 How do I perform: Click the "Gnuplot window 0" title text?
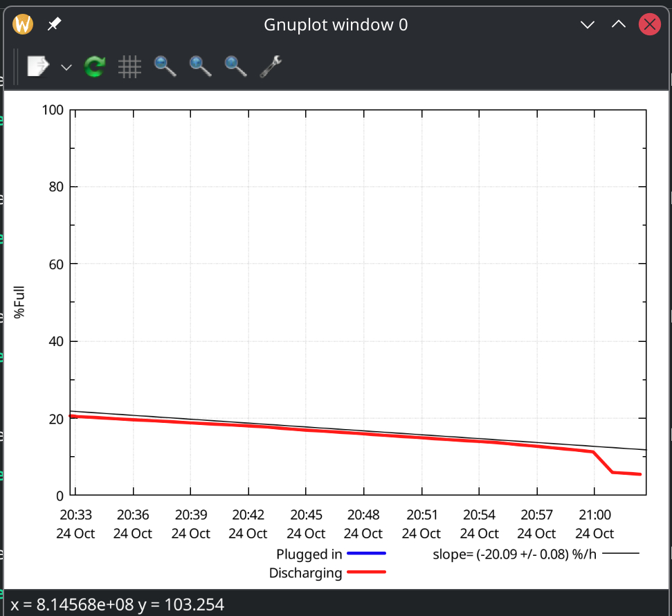coord(336,25)
